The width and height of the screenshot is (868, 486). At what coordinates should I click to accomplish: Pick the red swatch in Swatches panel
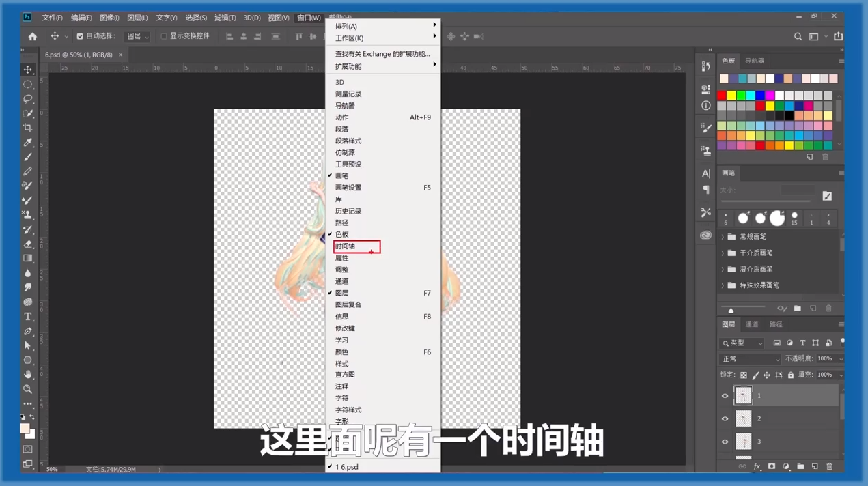point(722,96)
